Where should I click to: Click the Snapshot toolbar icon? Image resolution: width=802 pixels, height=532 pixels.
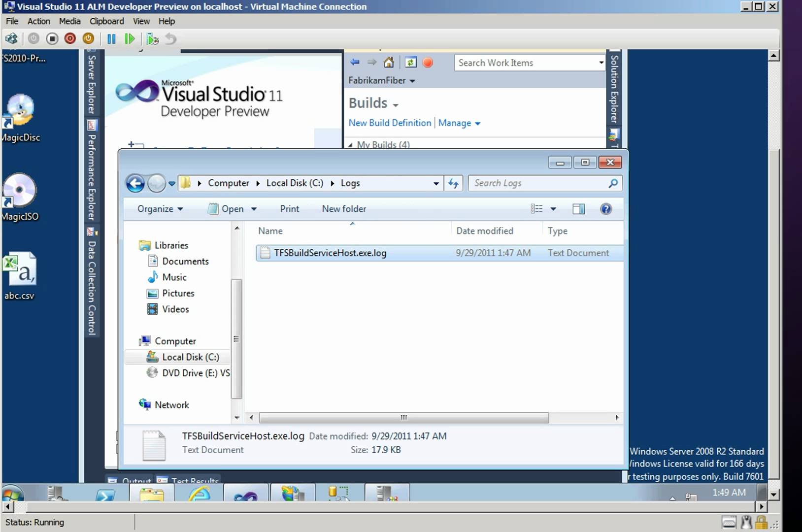(x=153, y=38)
